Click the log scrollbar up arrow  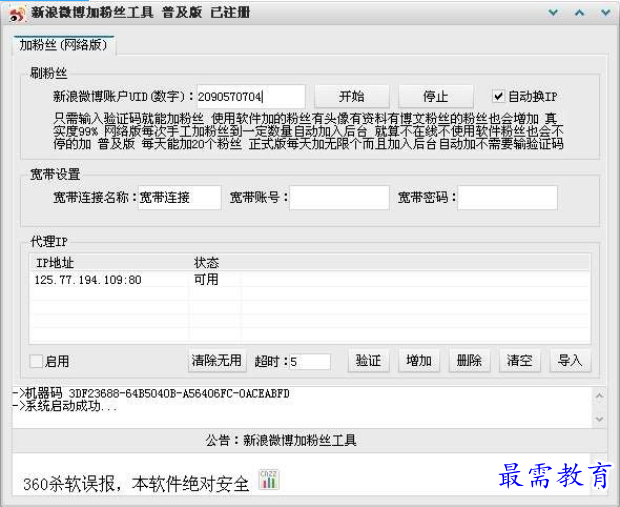pyautogui.click(x=599, y=395)
